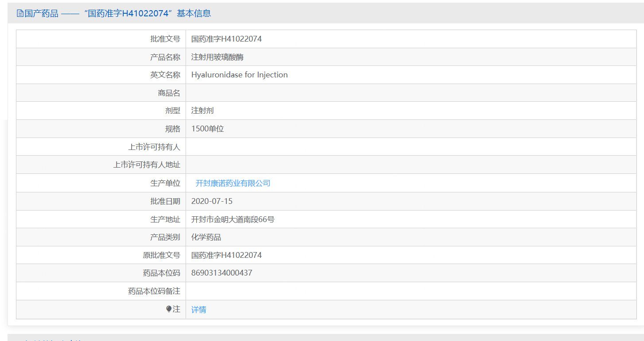Click the 上市许可持有人 row label
This screenshot has height=341, width=644.
pyautogui.click(x=154, y=147)
